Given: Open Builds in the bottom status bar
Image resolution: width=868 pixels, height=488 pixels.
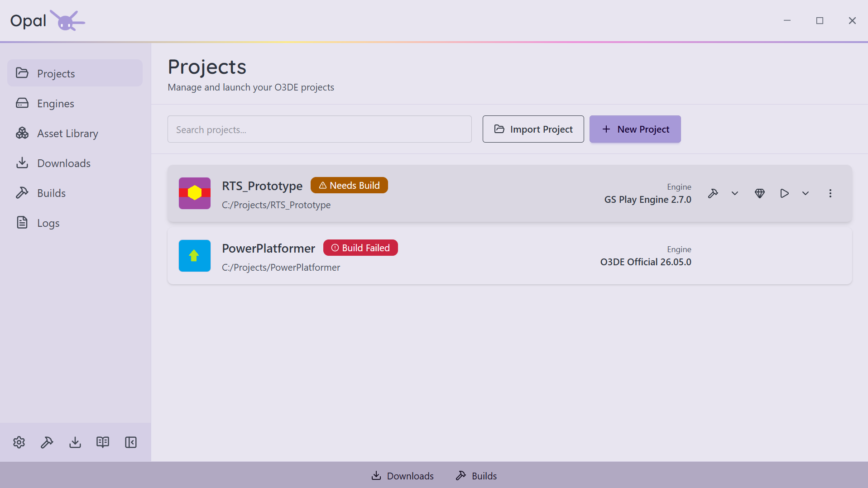Looking at the screenshot, I should (476, 476).
